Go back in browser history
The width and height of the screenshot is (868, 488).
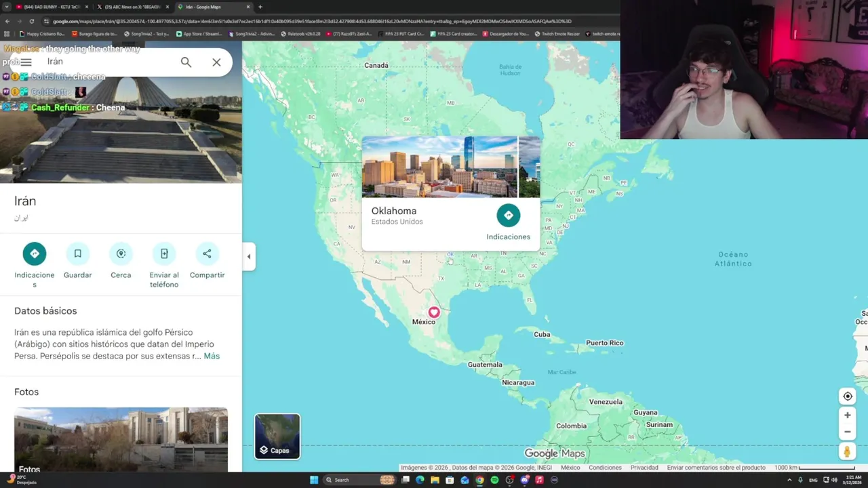click(x=7, y=21)
